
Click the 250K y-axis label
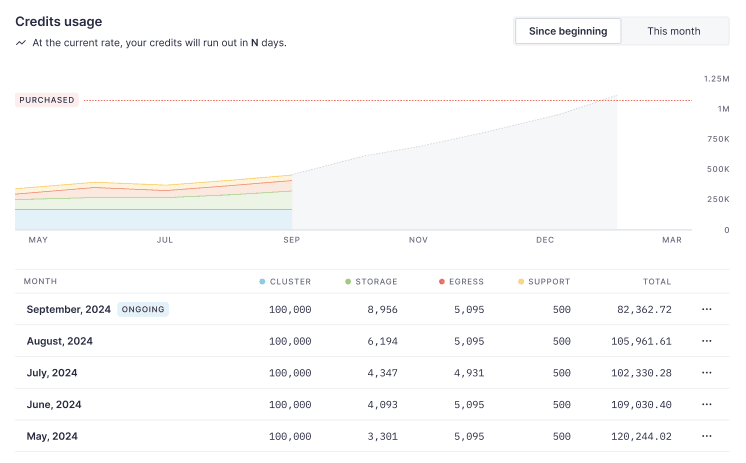(718, 199)
